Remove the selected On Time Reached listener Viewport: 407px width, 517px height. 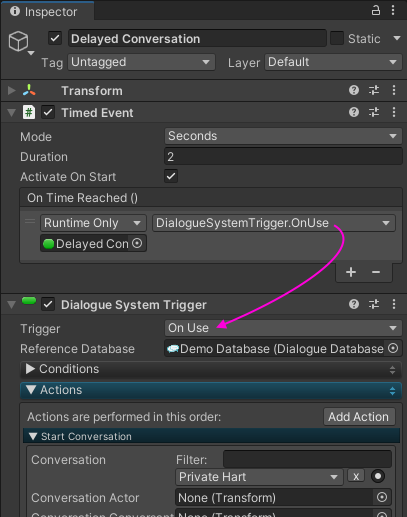376,272
